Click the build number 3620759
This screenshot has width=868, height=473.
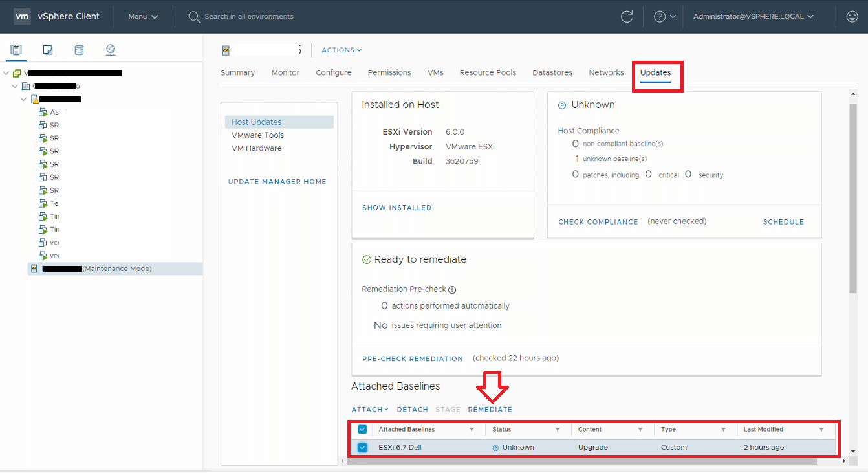point(462,161)
